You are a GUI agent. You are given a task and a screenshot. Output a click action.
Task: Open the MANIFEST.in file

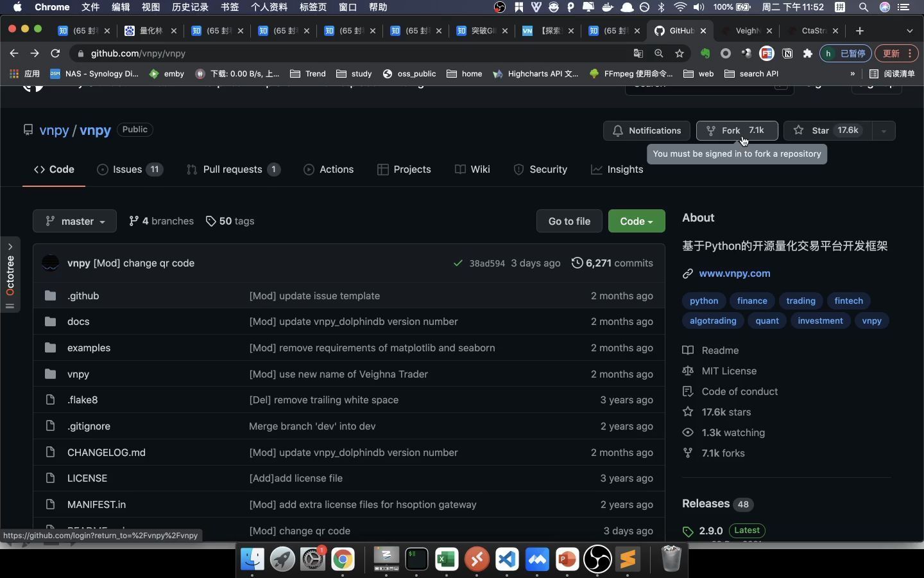[x=97, y=505]
